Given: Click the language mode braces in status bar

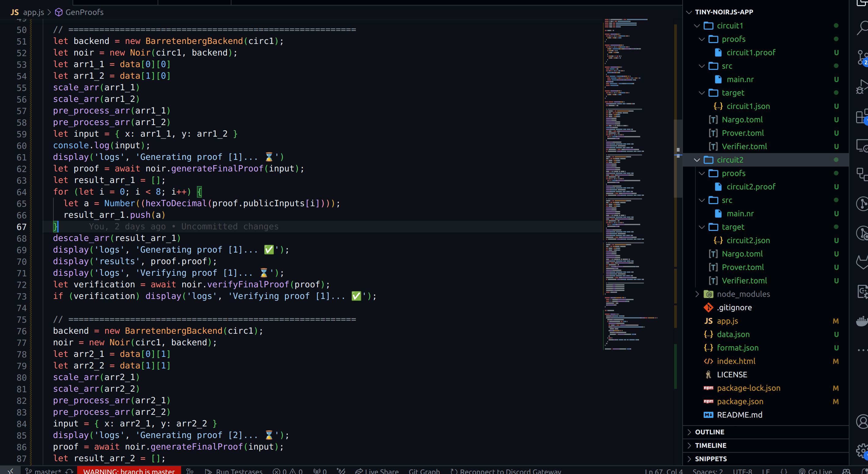Looking at the screenshot, I should point(784,471).
